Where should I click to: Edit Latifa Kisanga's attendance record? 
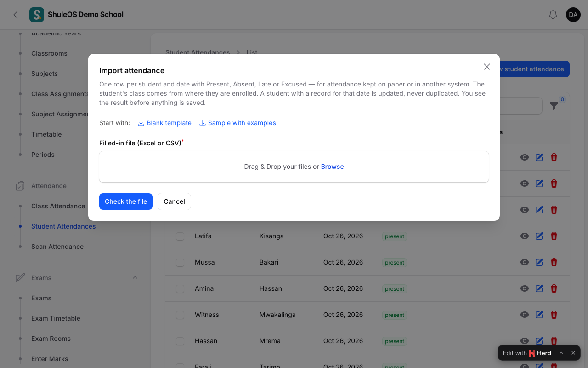point(539,236)
